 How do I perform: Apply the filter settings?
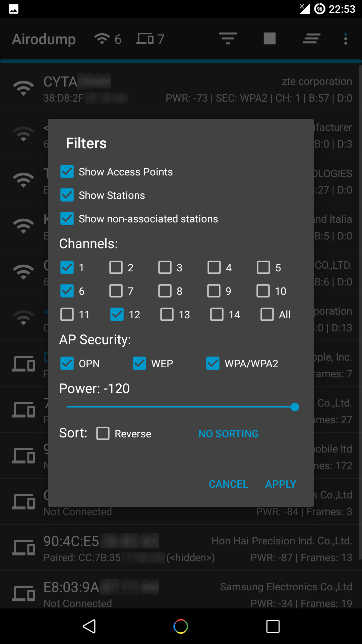[281, 484]
